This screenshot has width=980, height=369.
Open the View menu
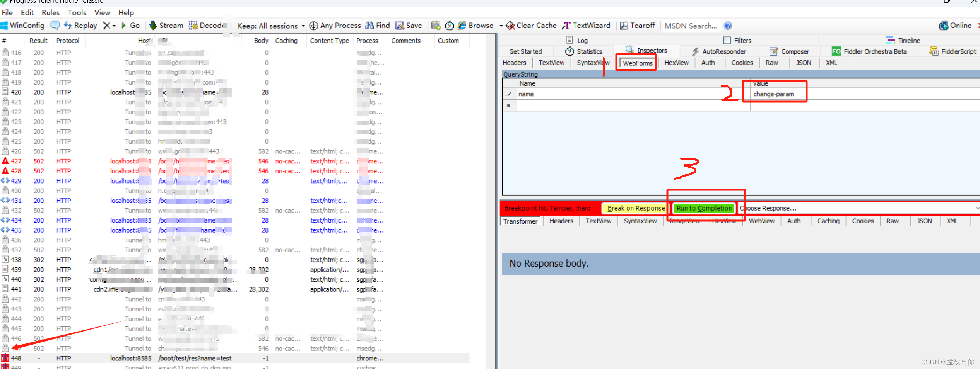pyautogui.click(x=102, y=12)
